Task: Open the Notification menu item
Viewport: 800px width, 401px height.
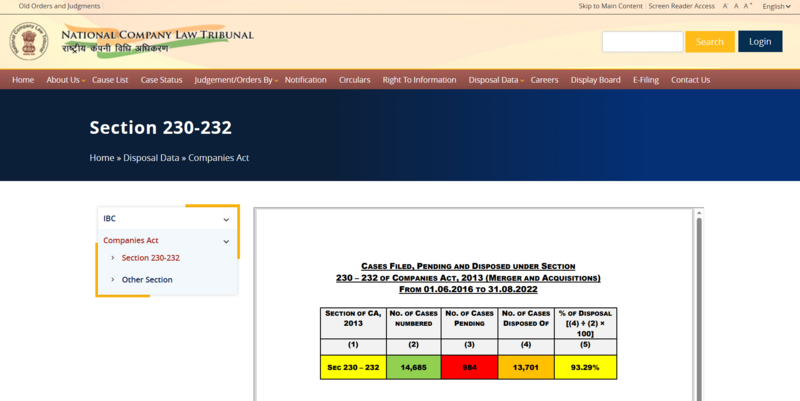Action: coord(306,80)
